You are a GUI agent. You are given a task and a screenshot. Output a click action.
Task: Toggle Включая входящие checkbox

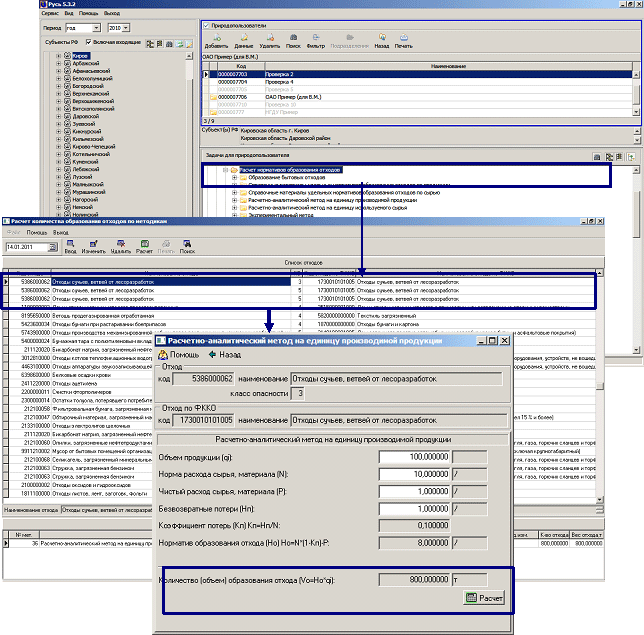[x=87, y=42]
